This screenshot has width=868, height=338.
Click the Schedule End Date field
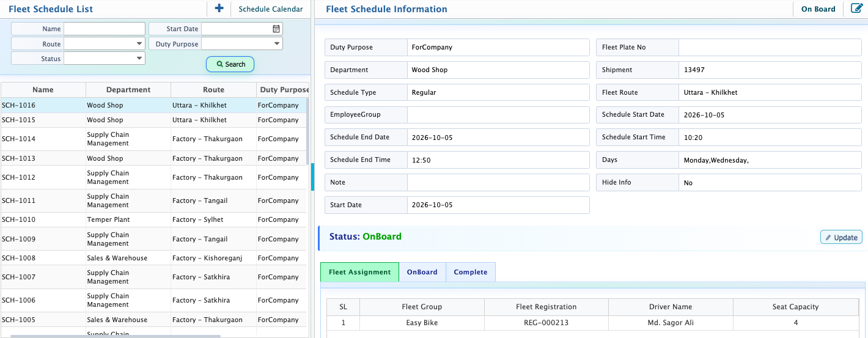point(498,137)
